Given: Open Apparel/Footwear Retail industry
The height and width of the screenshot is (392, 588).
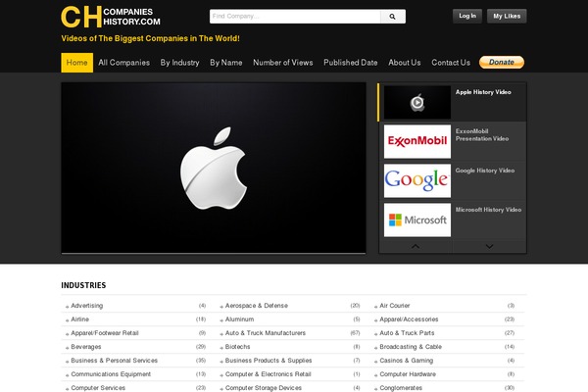Looking at the screenshot, I should [x=105, y=333].
